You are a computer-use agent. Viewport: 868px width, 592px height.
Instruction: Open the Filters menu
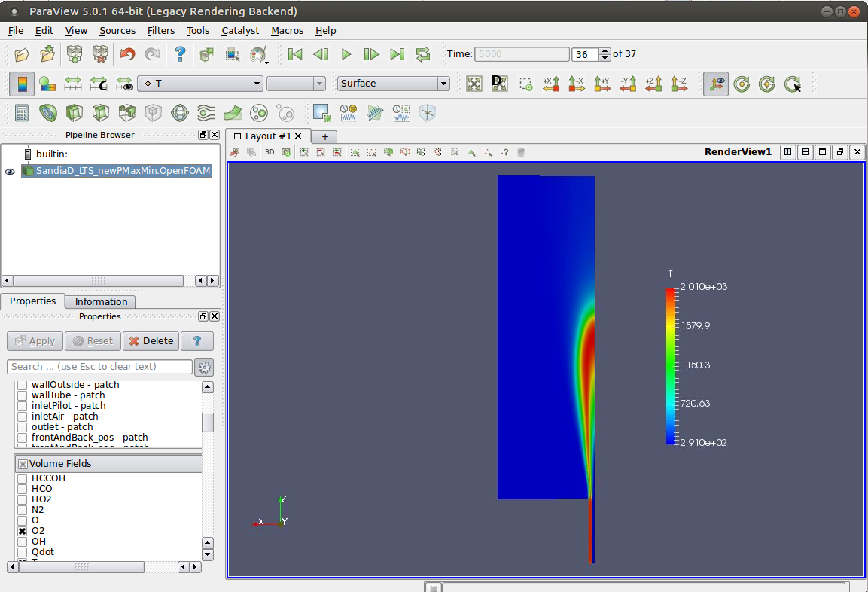tap(161, 30)
